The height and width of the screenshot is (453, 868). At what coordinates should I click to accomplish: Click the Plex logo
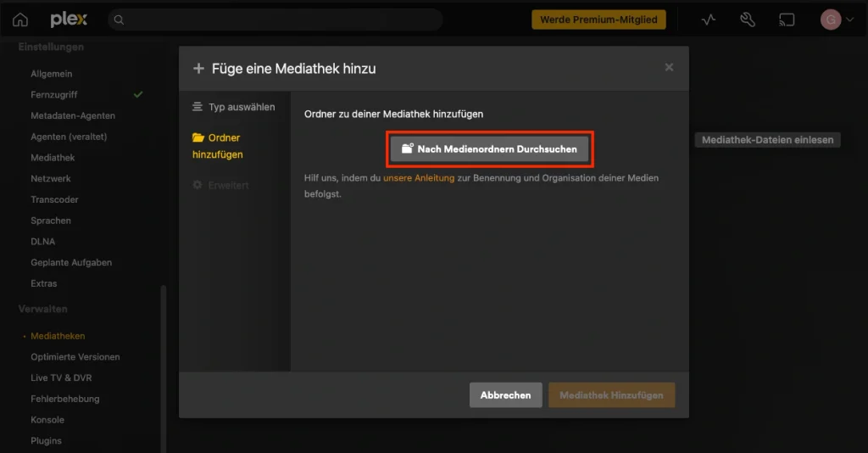(x=69, y=20)
